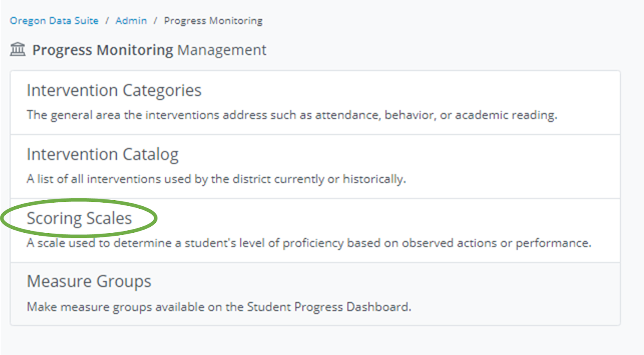
Task: Click description listing all district interventions
Action: (216, 179)
